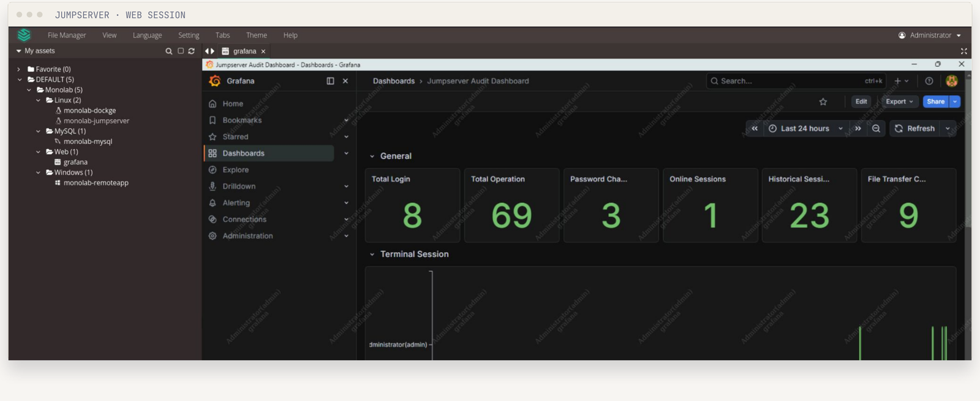Click the tab navigation arrows icon
Image resolution: width=980 pixels, height=401 pixels.
[x=210, y=51]
